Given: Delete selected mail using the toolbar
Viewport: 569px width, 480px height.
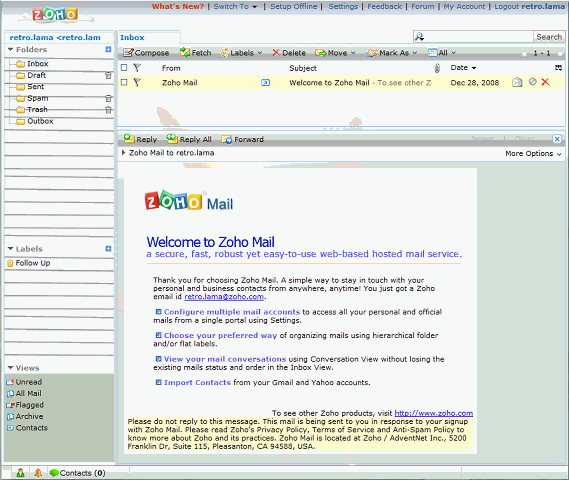Looking at the screenshot, I should tap(289, 53).
